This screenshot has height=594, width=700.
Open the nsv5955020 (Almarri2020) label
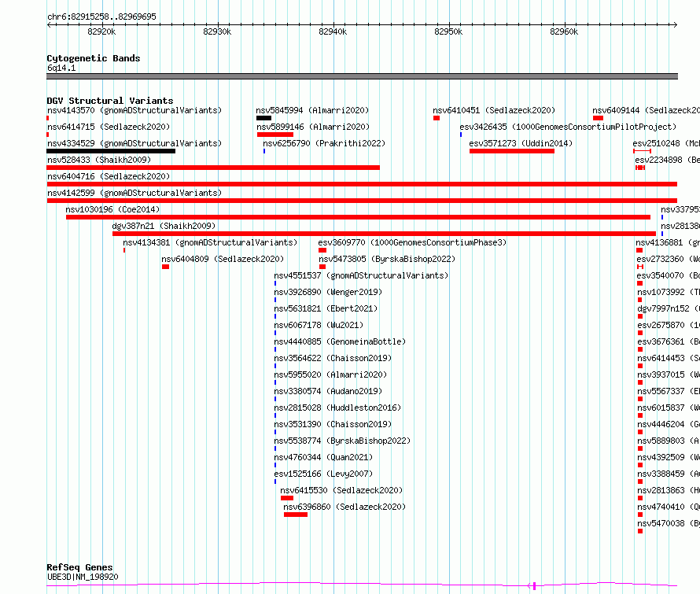click(331, 374)
